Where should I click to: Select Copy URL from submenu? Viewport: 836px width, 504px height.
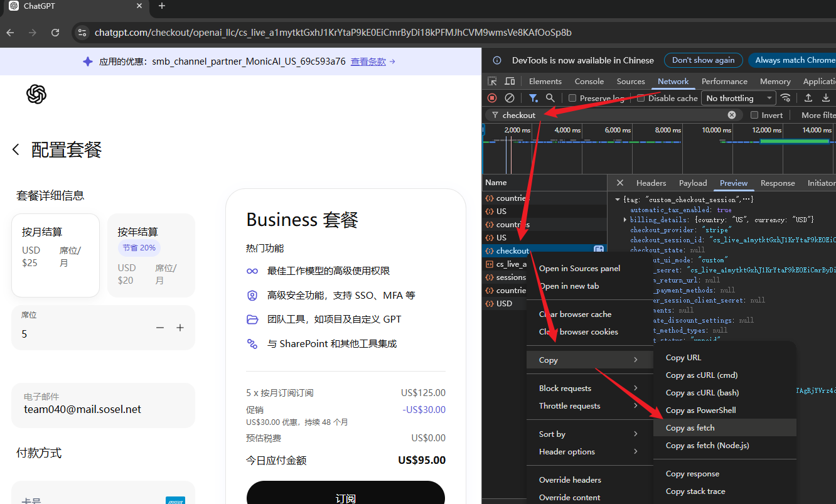tap(725, 357)
